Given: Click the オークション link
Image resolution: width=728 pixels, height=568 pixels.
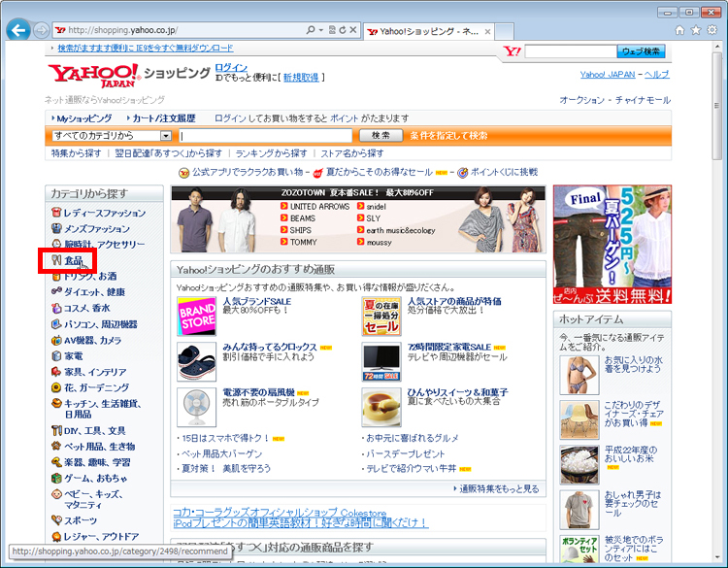Looking at the screenshot, I should click(581, 100).
